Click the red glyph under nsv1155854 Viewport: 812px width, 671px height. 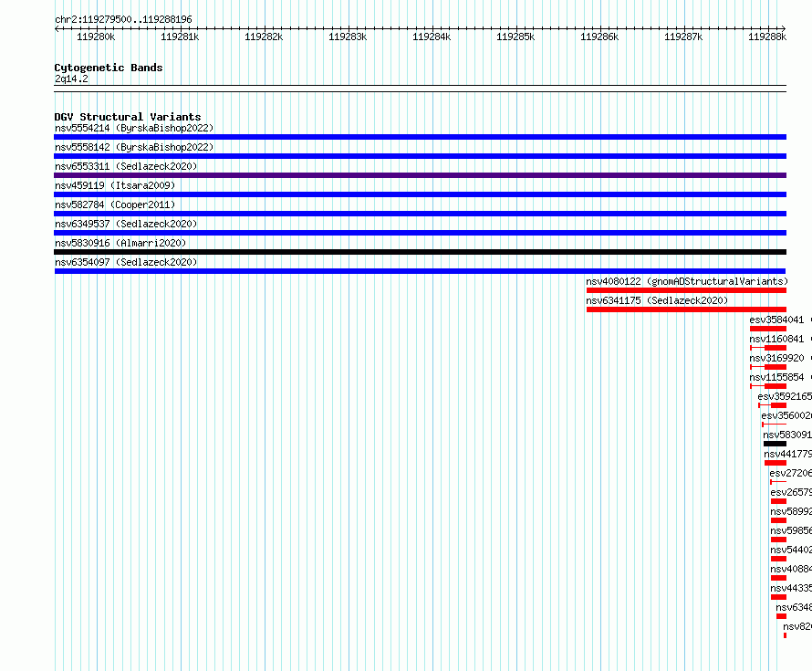click(x=768, y=386)
